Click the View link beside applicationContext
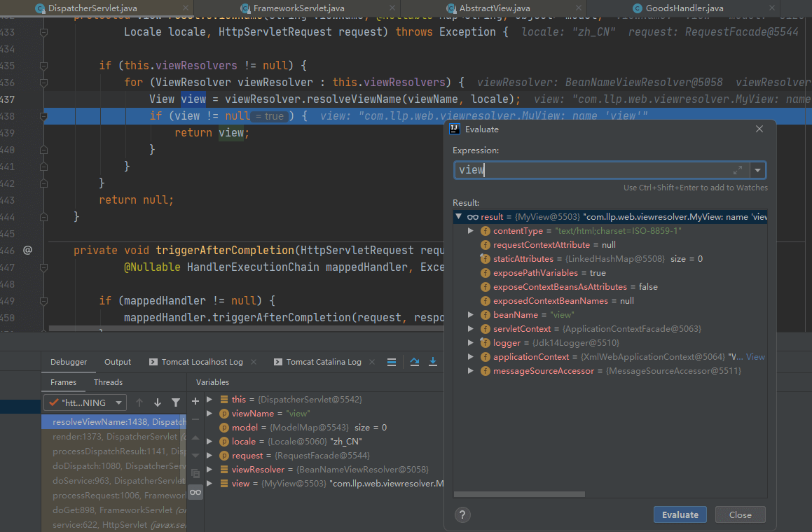This screenshot has height=532, width=812. 755,356
